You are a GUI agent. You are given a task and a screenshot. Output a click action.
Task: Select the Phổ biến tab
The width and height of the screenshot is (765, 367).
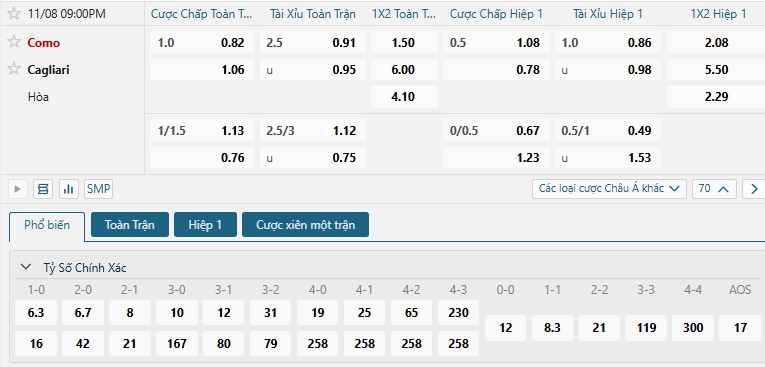click(47, 225)
